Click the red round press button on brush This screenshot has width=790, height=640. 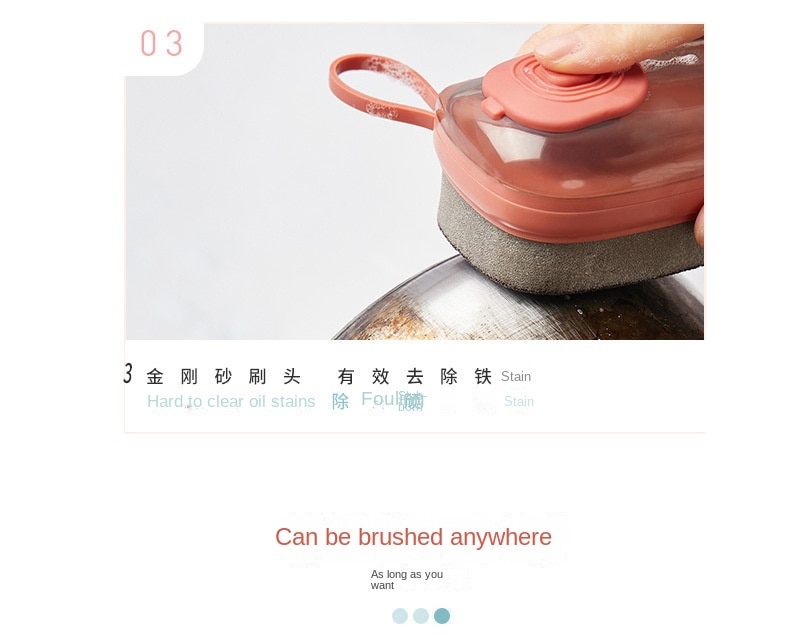click(564, 91)
